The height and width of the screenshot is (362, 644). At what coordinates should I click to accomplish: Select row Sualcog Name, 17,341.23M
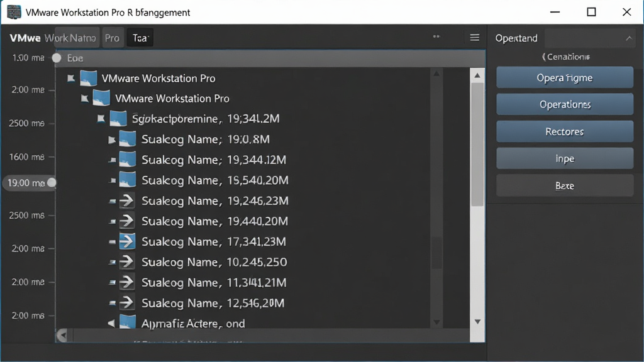tap(214, 241)
